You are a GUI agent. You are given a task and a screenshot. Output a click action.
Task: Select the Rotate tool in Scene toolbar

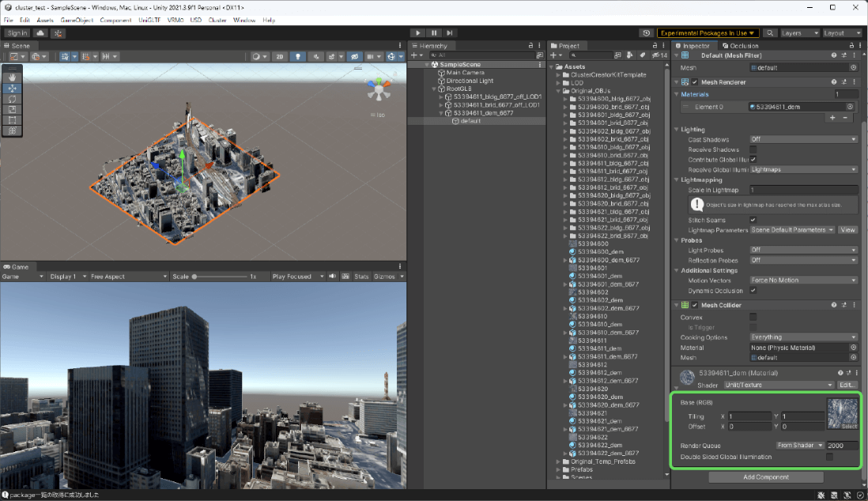pyautogui.click(x=13, y=99)
